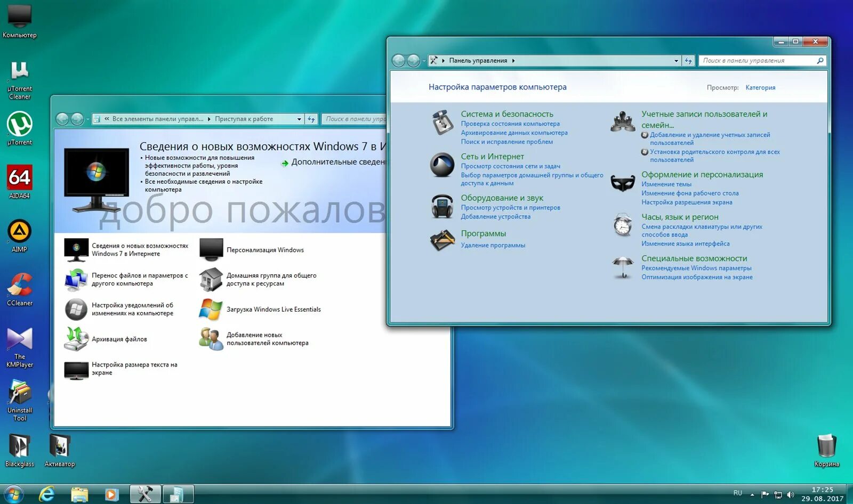
Task: Open Архивирование данных компьютера link
Action: click(514, 133)
